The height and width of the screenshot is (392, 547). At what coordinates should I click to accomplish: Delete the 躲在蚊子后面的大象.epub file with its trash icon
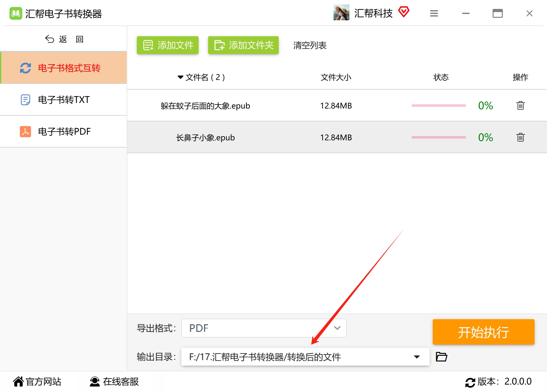coord(520,106)
